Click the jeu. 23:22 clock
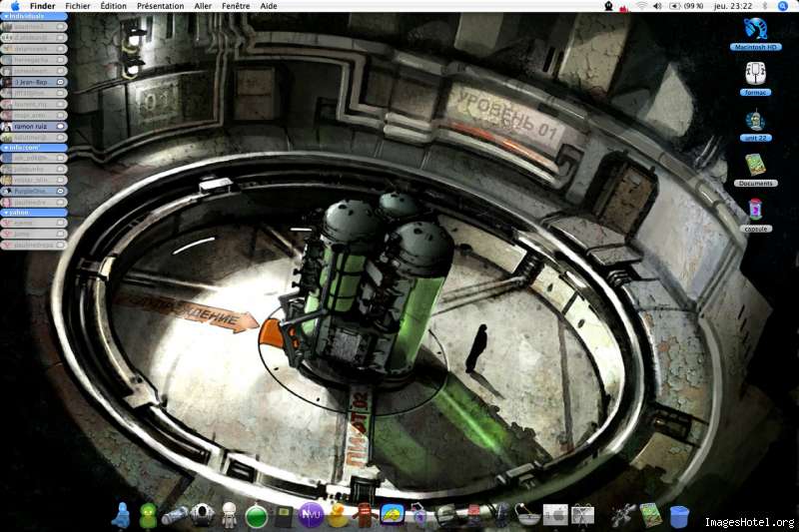 (x=733, y=6)
